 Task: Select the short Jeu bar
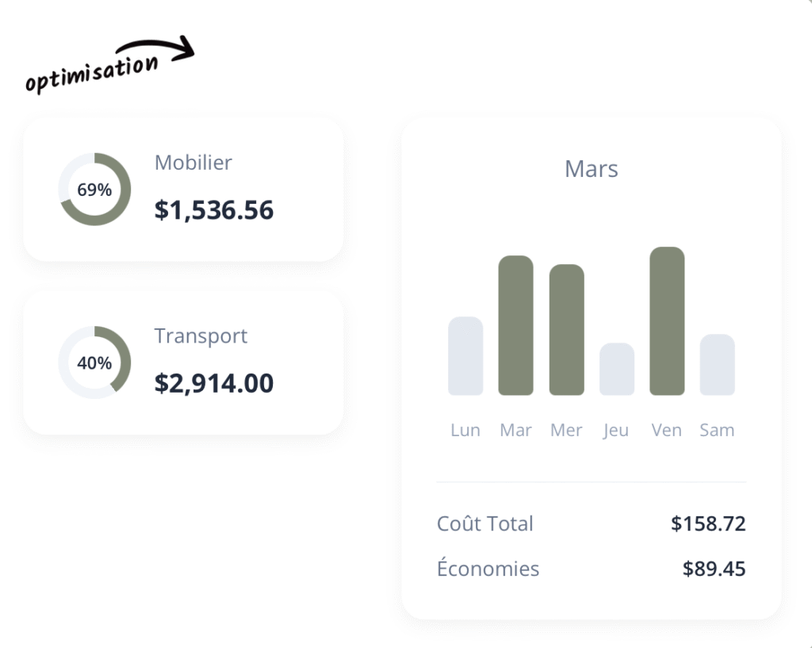pyautogui.click(x=616, y=369)
